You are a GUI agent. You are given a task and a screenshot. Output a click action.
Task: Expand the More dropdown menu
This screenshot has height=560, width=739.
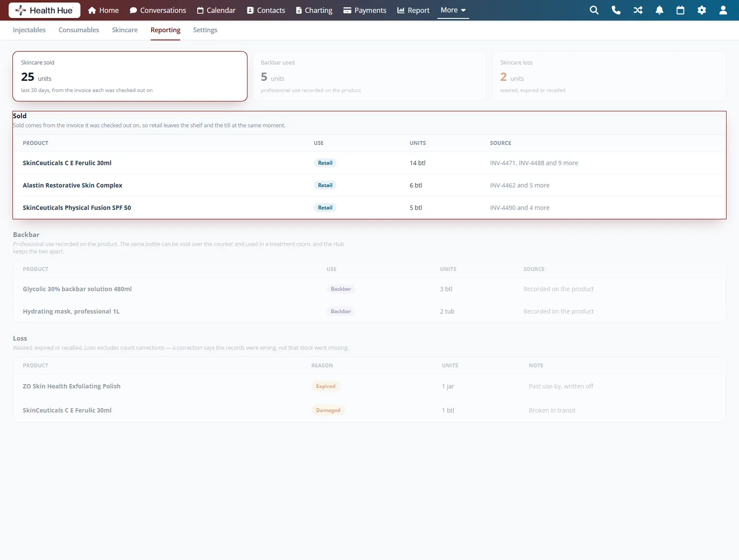(x=453, y=10)
